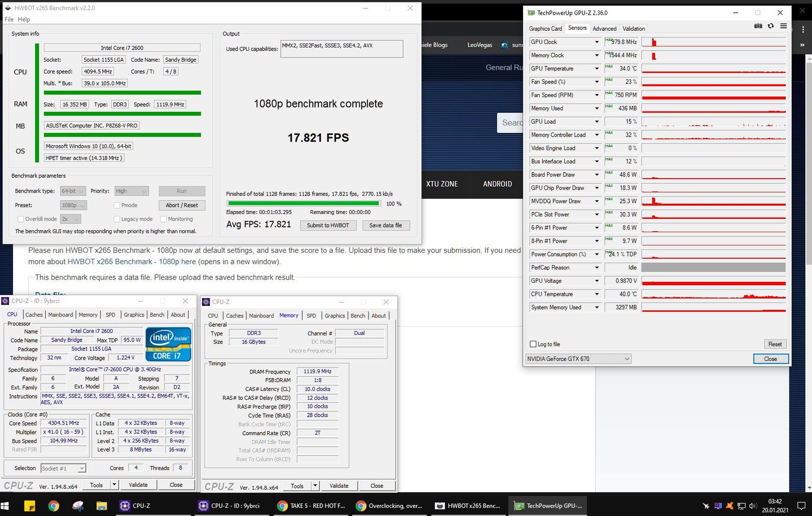Click Validate in CPU-Z ID 9ybrci
Screen dimensions: 812x516
138,484
